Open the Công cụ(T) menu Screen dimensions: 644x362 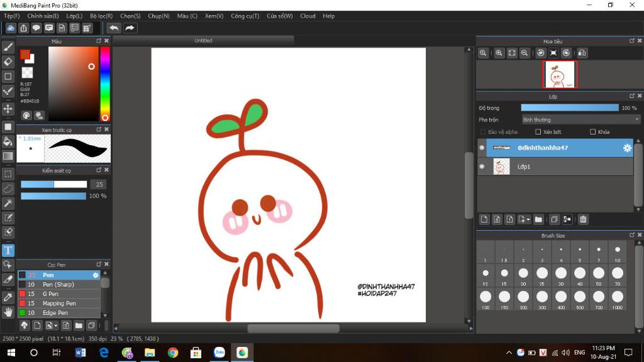click(245, 16)
